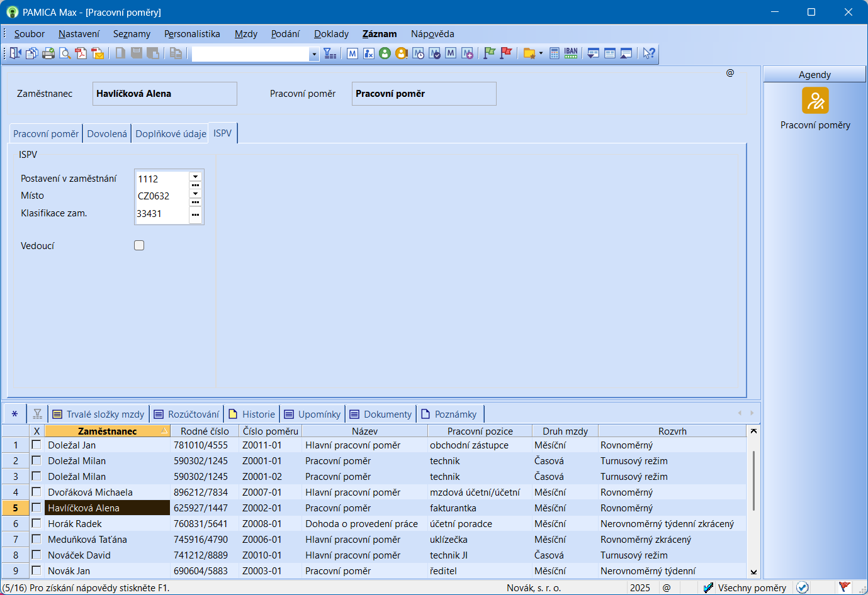Click the blue checkmark status bar icon

click(x=803, y=587)
